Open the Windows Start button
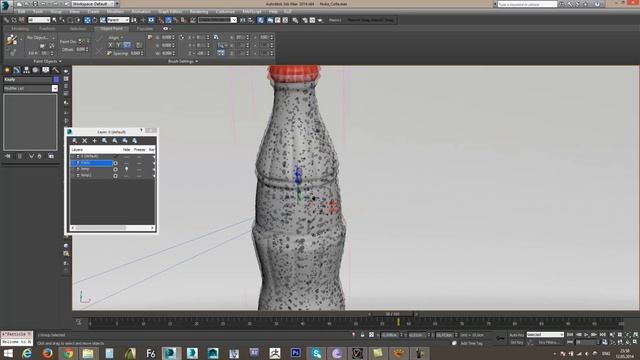640x360 pixels. pyautogui.click(x=8, y=353)
